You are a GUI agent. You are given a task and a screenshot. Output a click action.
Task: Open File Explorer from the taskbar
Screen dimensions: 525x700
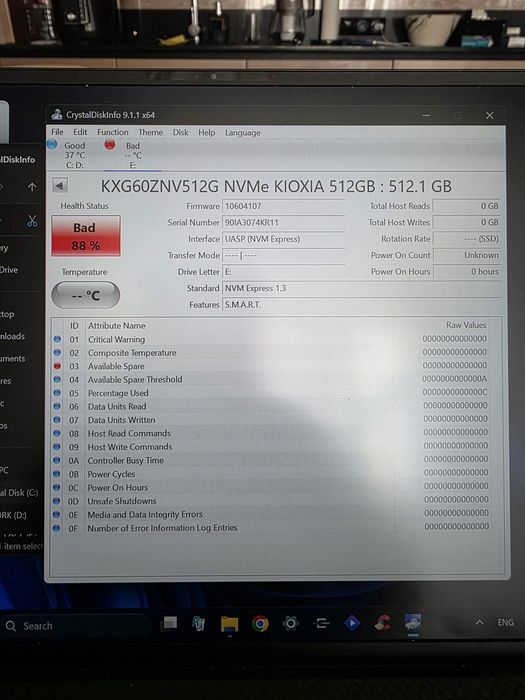[x=229, y=624]
